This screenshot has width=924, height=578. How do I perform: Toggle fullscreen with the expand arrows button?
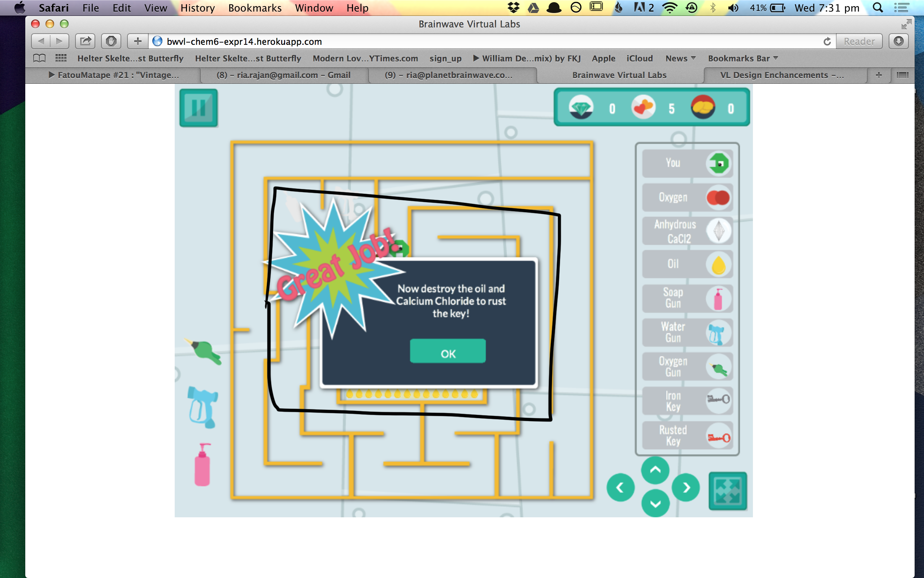click(x=728, y=491)
